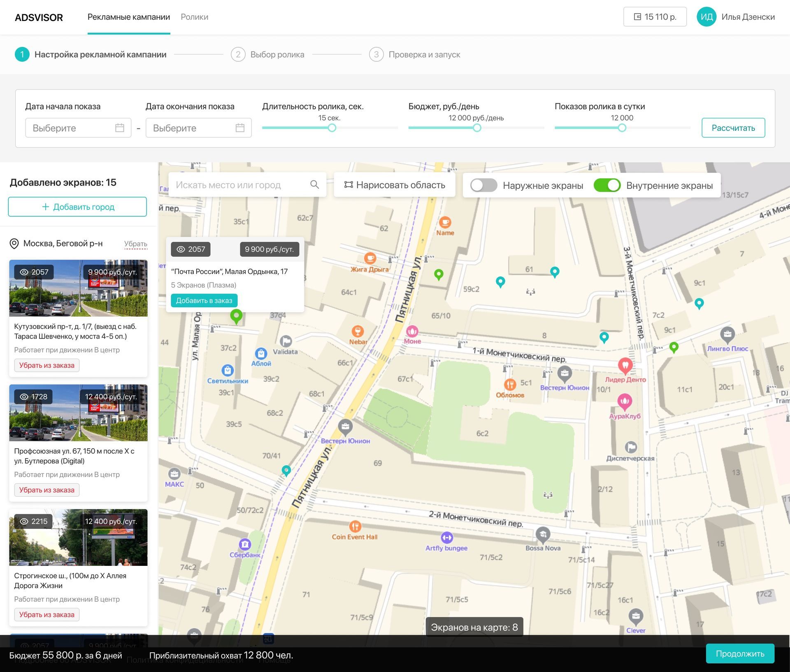Click the Лидер Денто map marker

pyautogui.click(x=625, y=365)
